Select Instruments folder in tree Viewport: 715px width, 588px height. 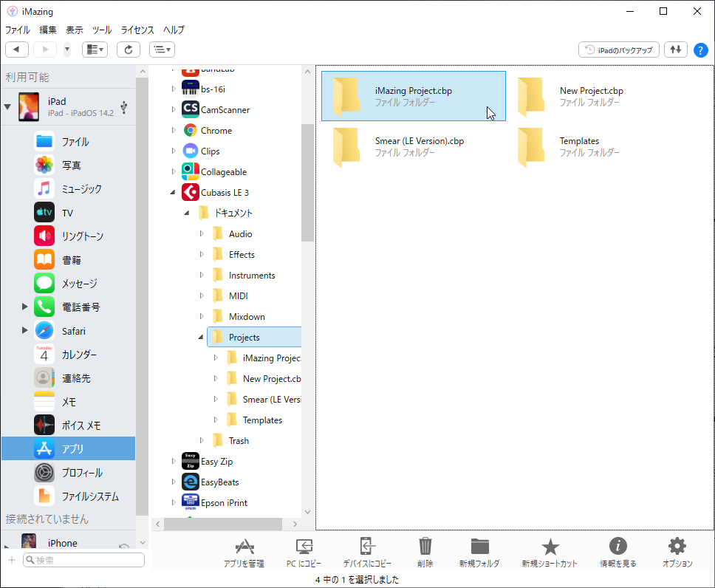pos(252,275)
